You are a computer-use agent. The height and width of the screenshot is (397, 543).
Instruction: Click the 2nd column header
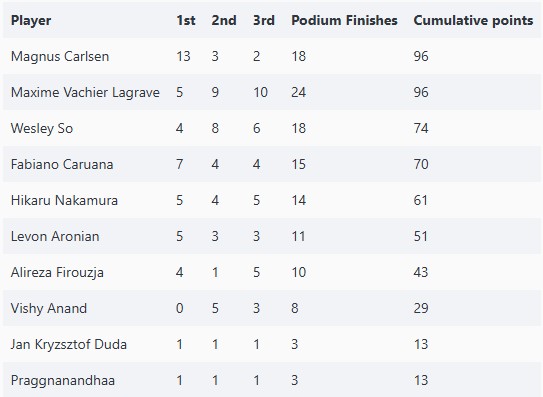pos(224,20)
